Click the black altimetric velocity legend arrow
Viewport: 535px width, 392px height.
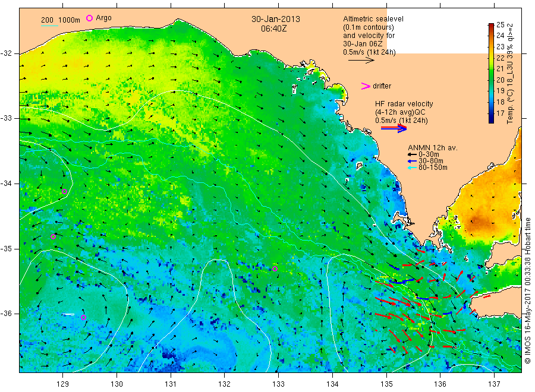[x=361, y=61]
